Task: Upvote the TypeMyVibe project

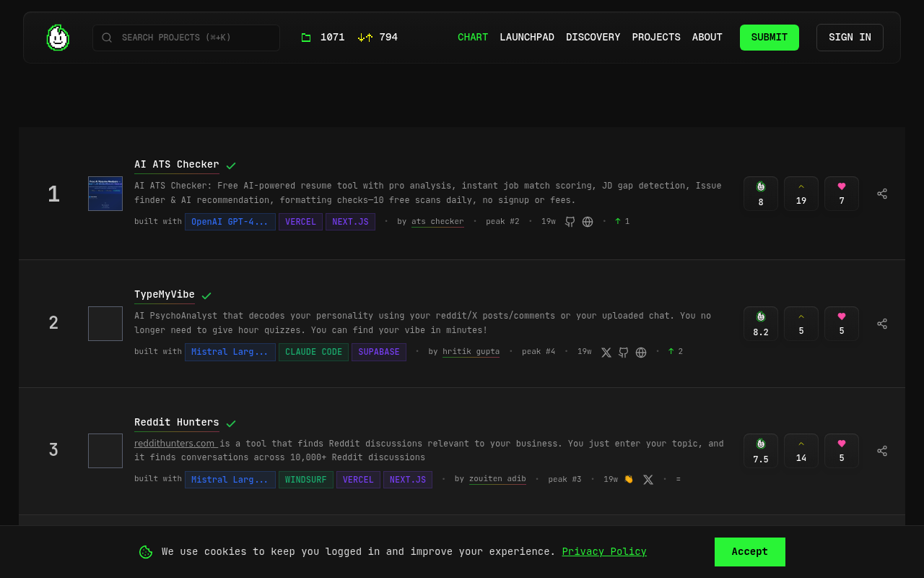Action: pyautogui.click(x=801, y=324)
